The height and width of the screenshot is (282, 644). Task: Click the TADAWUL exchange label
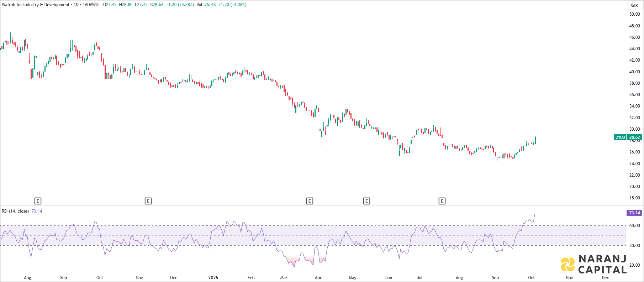click(x=91, y=5)
